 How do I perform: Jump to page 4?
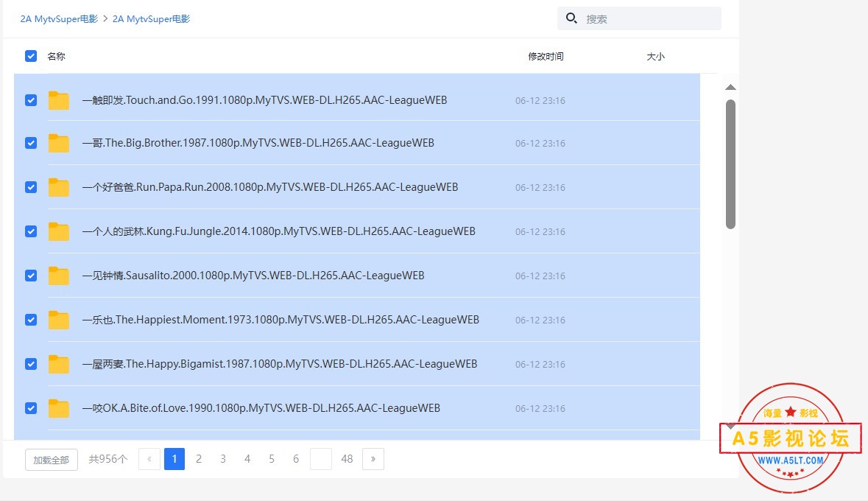coord(247,459)
